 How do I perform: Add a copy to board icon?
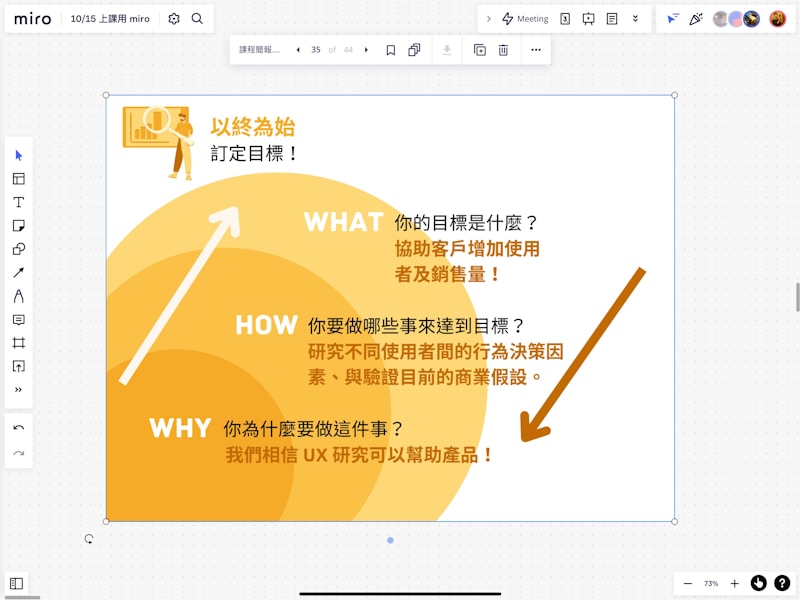[x=480, y=49]
